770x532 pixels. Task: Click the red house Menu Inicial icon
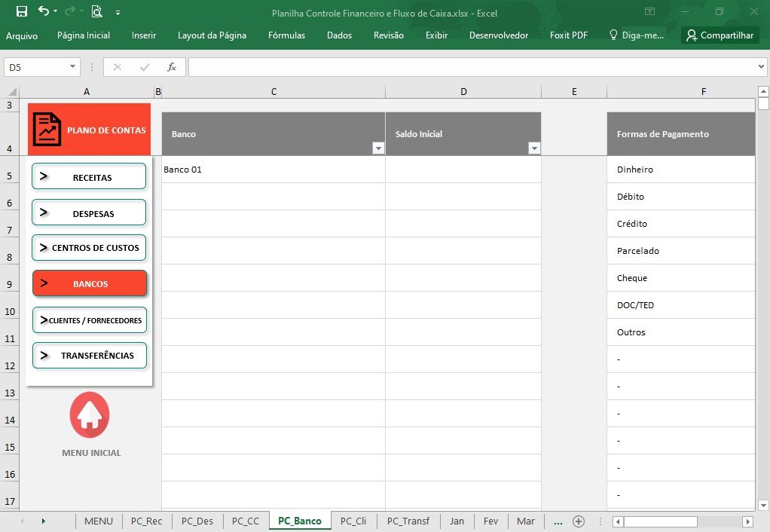90,414
